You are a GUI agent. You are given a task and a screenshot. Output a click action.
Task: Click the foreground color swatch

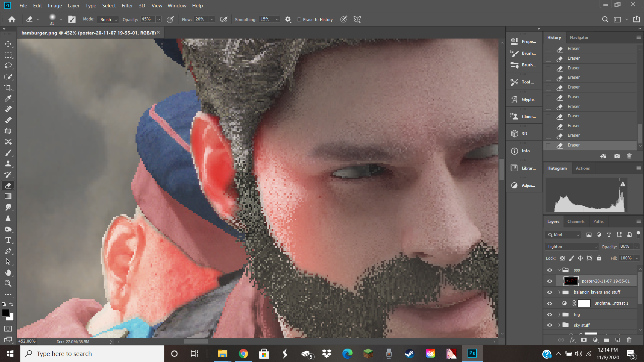pos(5,312)
